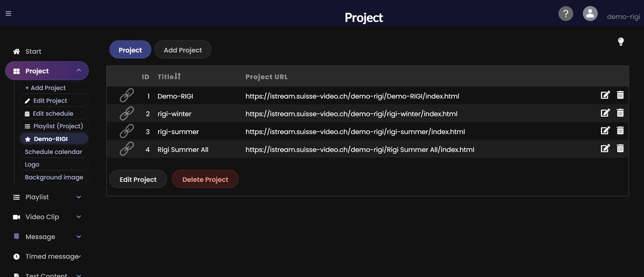This screenshot has height=277, width=644.
Task: Edit the rigi-summer project row
Action: click(x=605, y=130)
